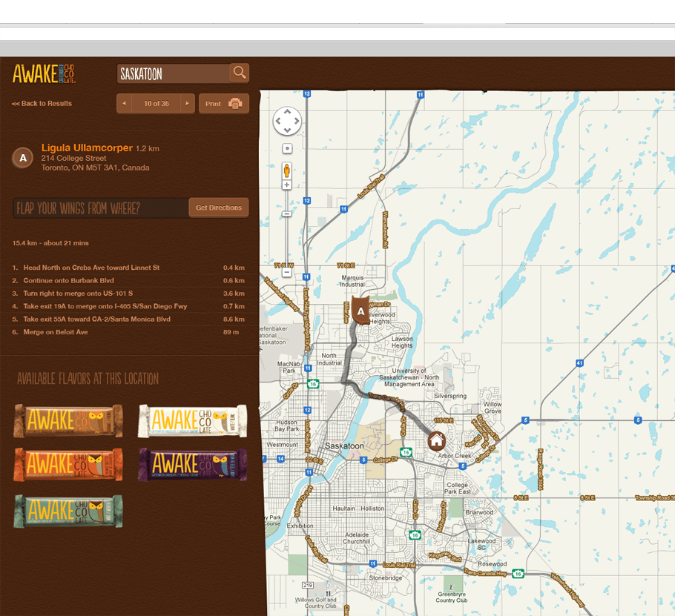Screen dimensions: 675x616
Task: Click the white AWAKE chocolate bar
Action: pos(192,421)
